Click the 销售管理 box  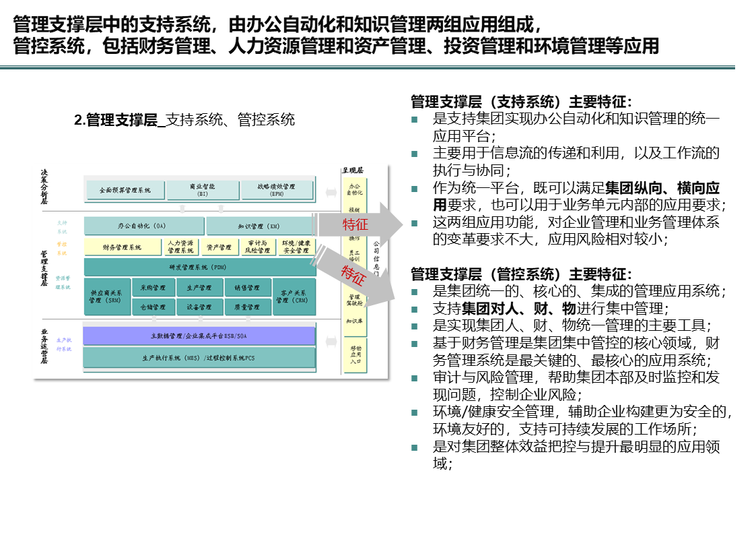point(247,288)
